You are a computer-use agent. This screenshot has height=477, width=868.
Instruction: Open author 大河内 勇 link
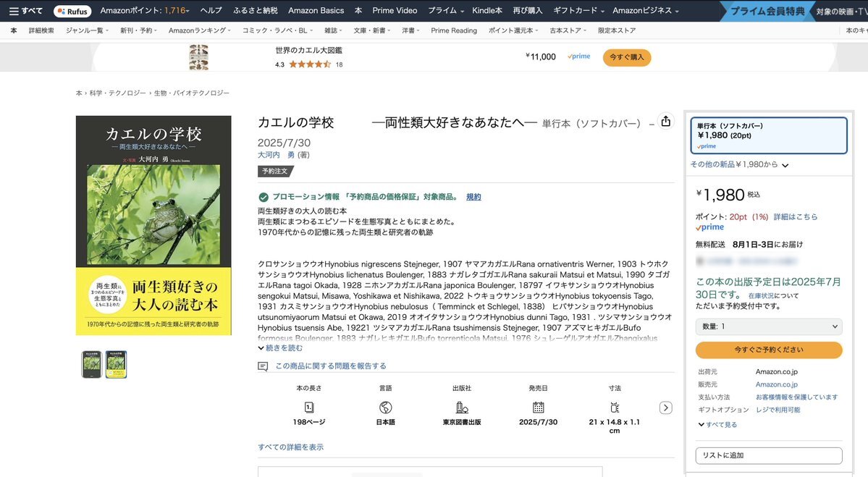tap(277, 155)
